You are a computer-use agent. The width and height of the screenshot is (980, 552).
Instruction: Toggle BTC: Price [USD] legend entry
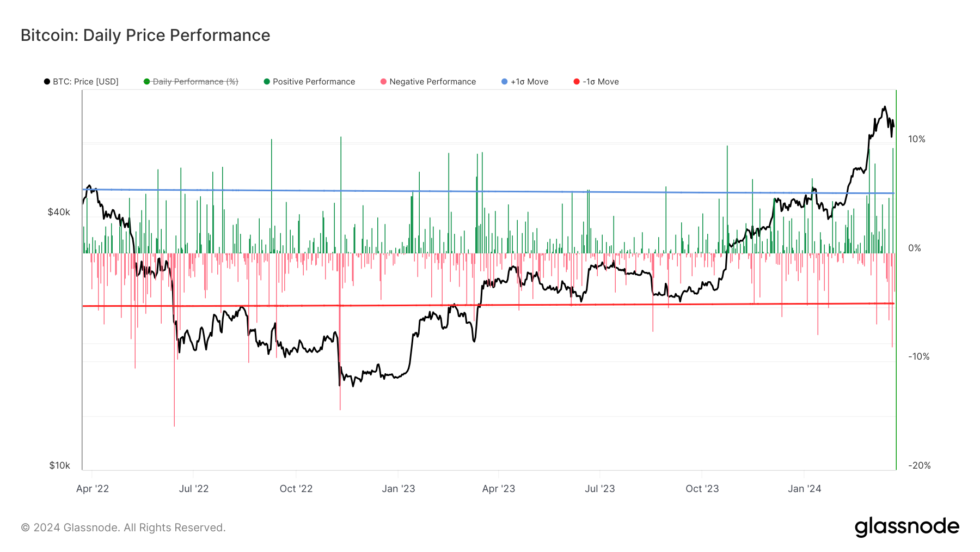[x=81, y=82]
